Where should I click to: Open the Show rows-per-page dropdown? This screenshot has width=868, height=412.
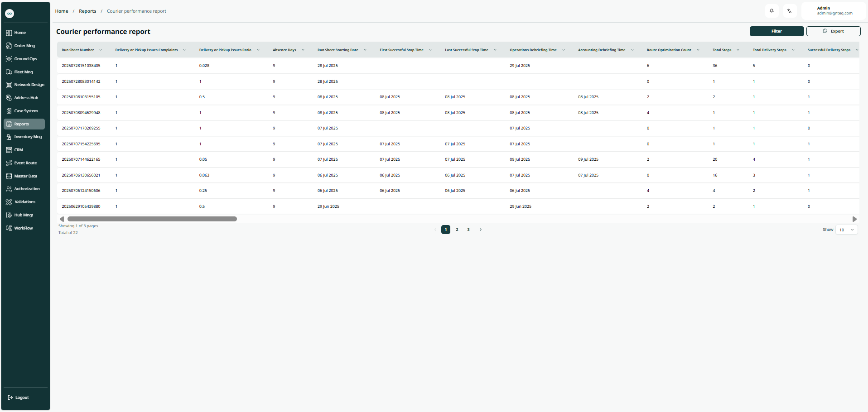pos(846,230)
